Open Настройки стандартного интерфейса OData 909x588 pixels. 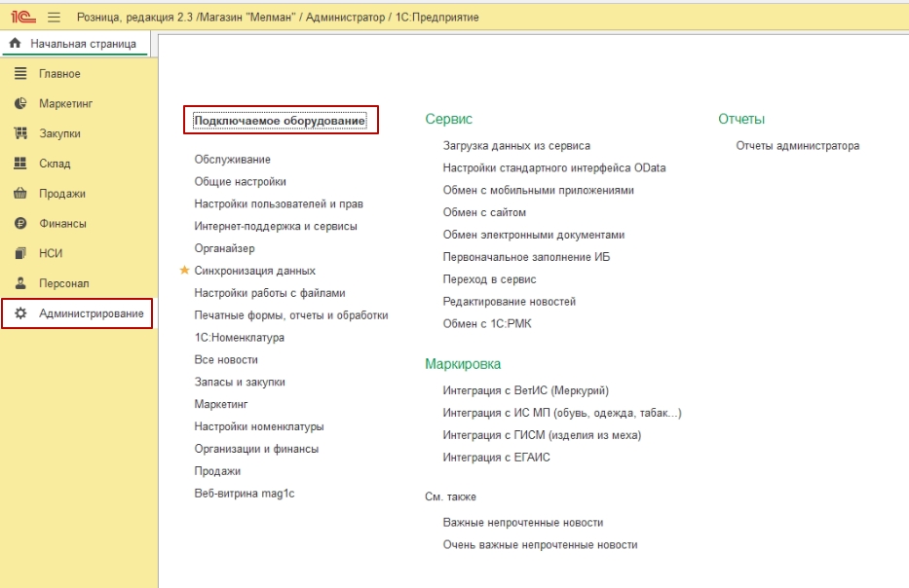coord(554,168)
